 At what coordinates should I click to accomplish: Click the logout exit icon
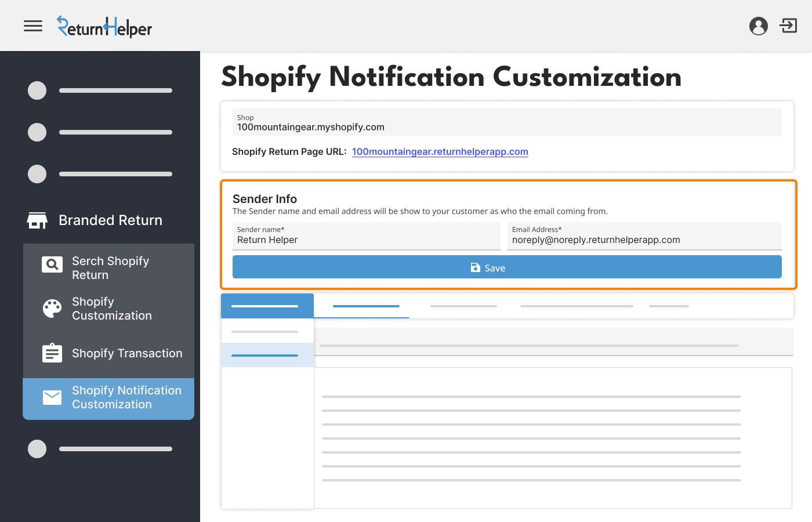(x=789, y=26)
